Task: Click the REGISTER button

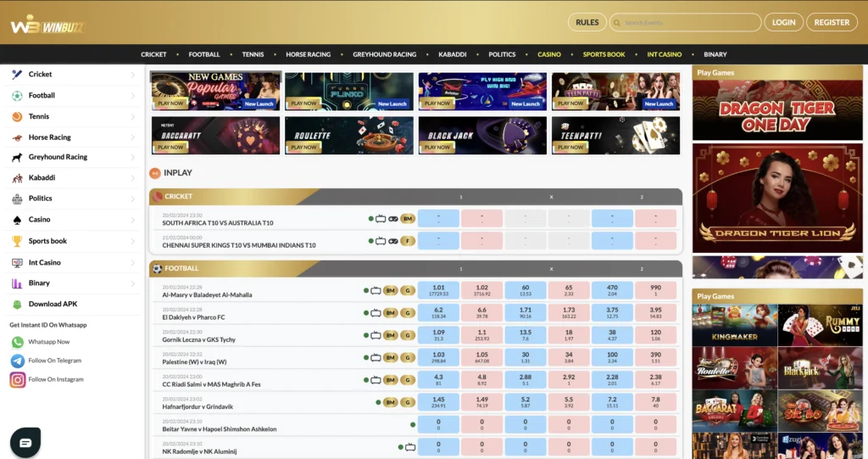Action: 832,22
